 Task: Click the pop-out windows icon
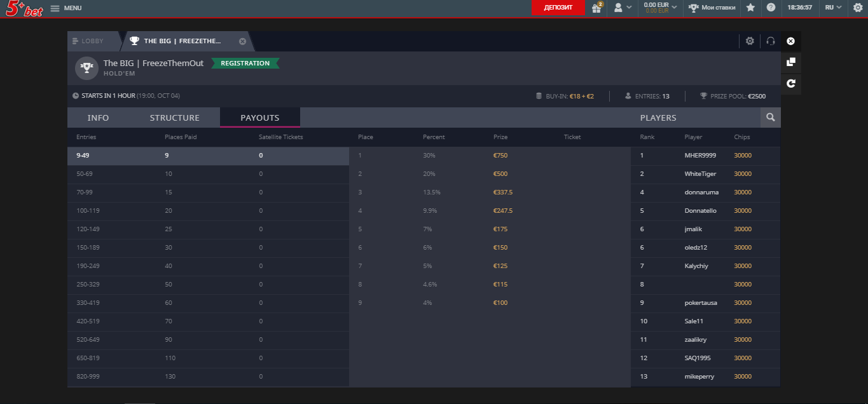790,62
